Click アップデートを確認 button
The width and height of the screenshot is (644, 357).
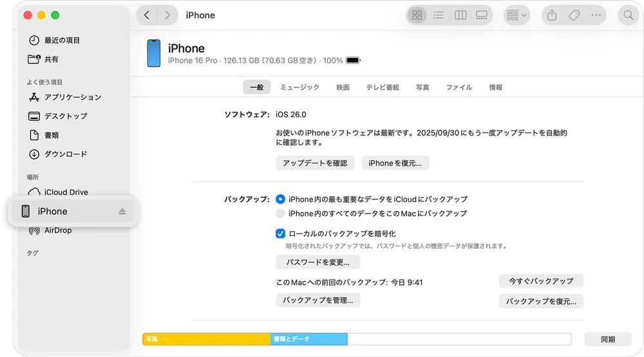click(x=315, y=163)
